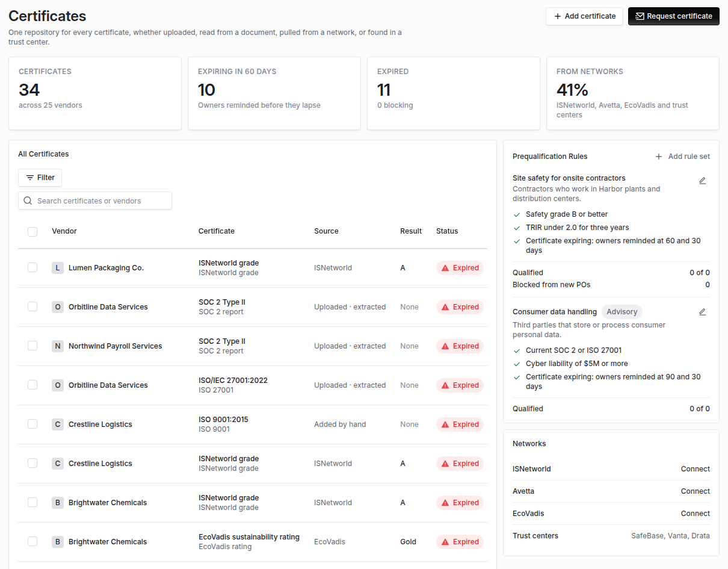This screenshot has width=728, height=569.
Task: Click the O avatar in ISO/IEC 27001 row
Action: (x=58, y=385)
